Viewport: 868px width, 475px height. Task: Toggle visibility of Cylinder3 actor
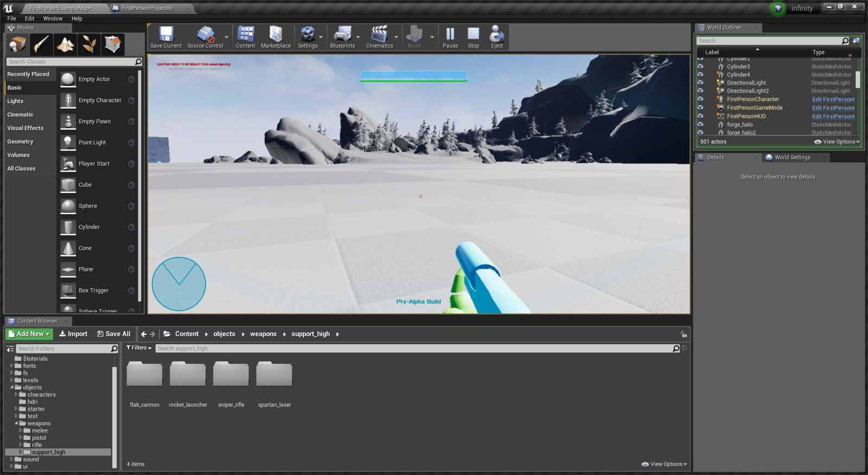700,67
